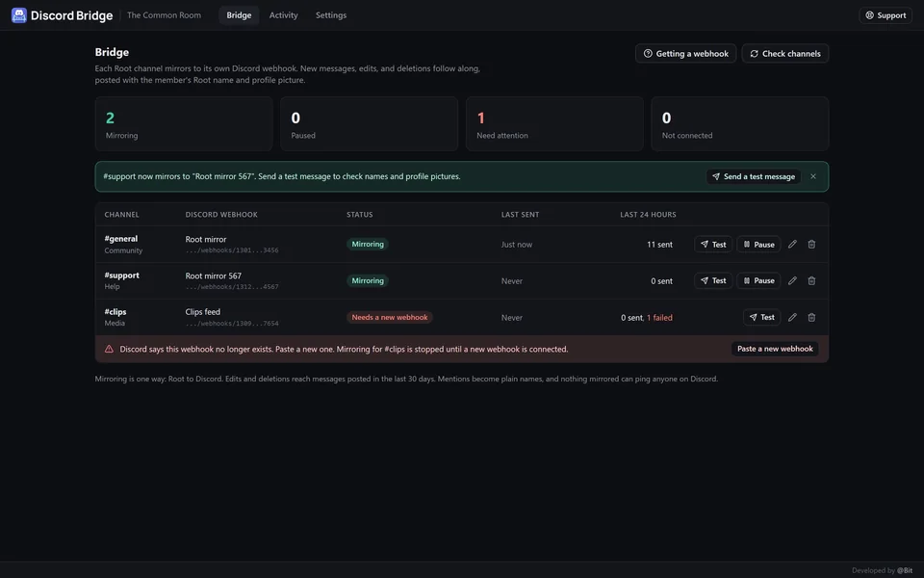The height and width of the screenshot is (578, 924).
Task: Switch to the Bridge tab
Action: tap(239, 15)
